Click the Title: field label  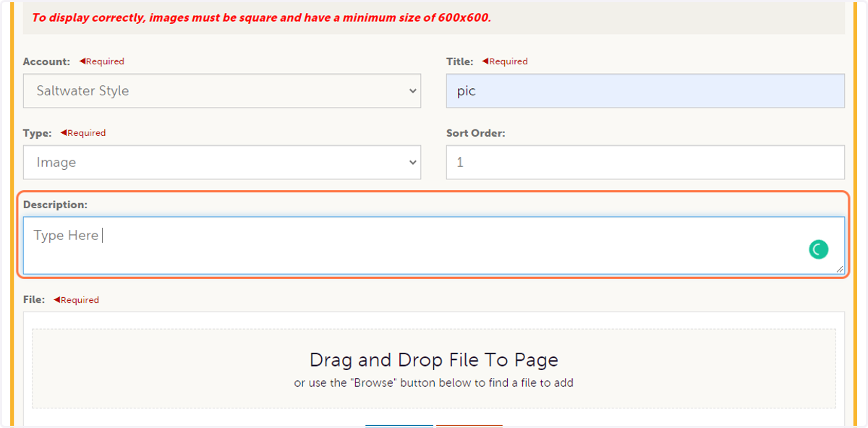459,61
